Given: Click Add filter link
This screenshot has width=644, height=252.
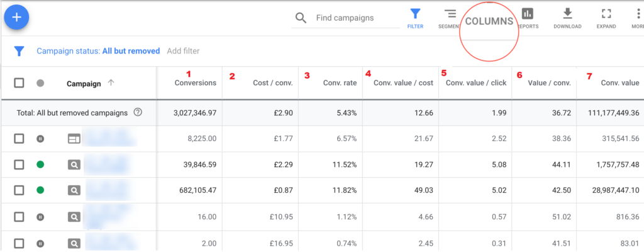Looking at the screenshot, I should pyautogui.click(x=183, y=51).
